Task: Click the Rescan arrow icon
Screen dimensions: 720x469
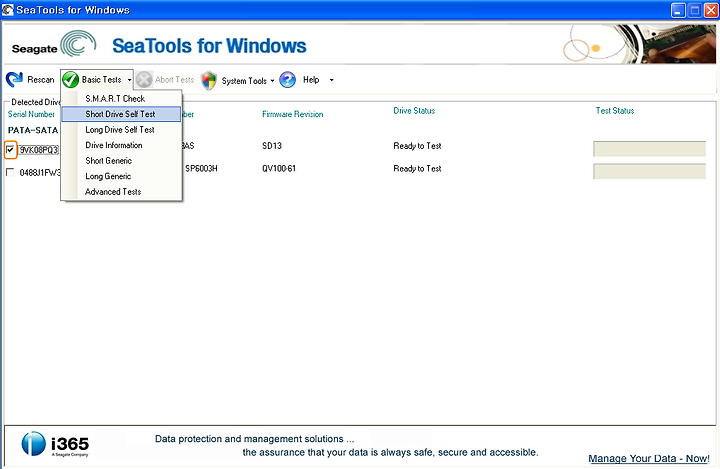Action: pyautogui.click(x=14, y=79)
